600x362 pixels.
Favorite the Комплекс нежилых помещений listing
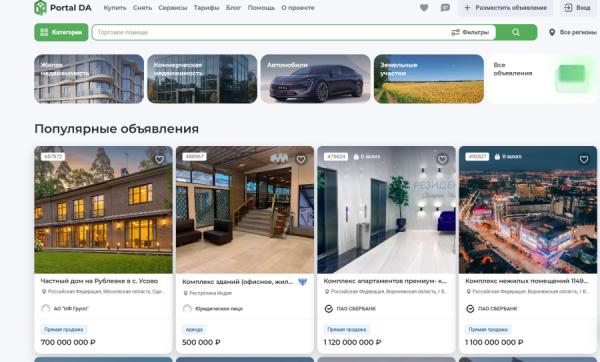[584, 159]
